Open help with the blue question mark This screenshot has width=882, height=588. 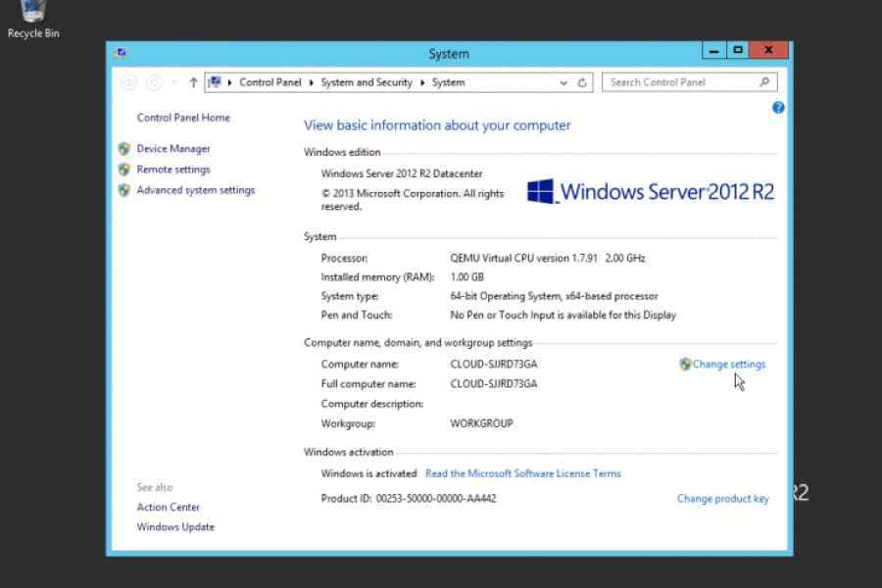[x=778, y=108]
